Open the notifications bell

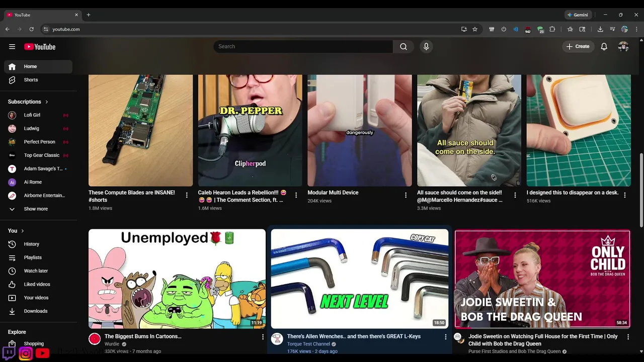(604, 47)
